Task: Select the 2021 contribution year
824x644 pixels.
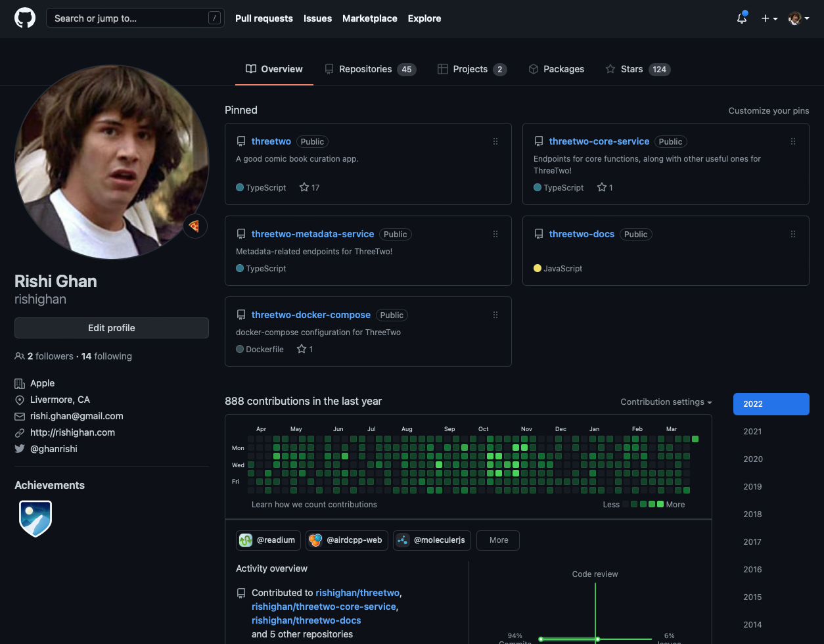Action: [x=752, y=432]
